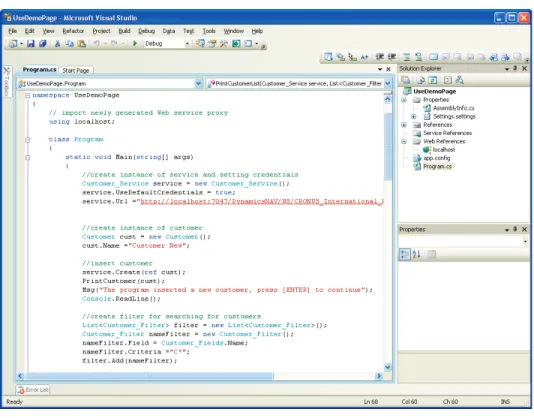Open the Properties Window toolbar icon
534x418 pixels.
pyautogui.click(x=212, y=44)
